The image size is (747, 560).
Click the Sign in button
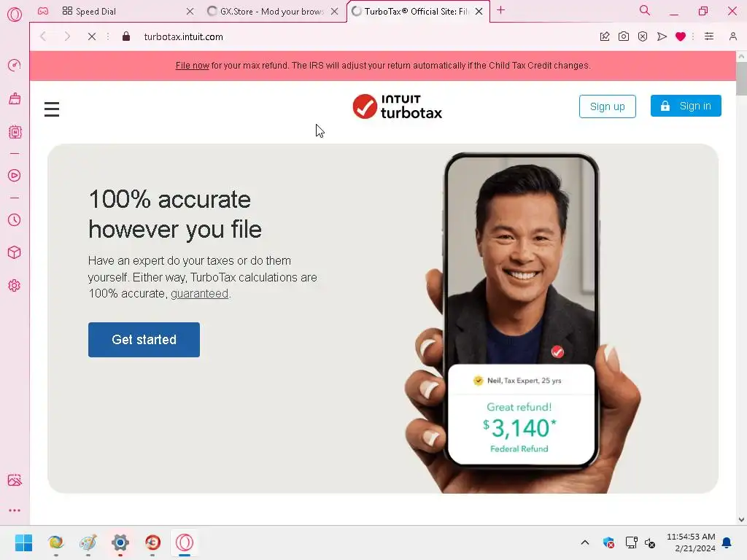(686, 106)
